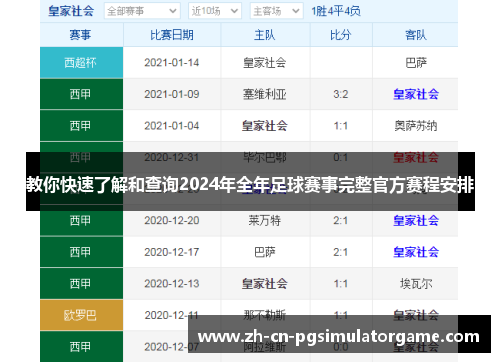The height and width of the screenshot is (362, 500).
Task: Open the 全部赛事 competition dropdown
Action: 142,11
